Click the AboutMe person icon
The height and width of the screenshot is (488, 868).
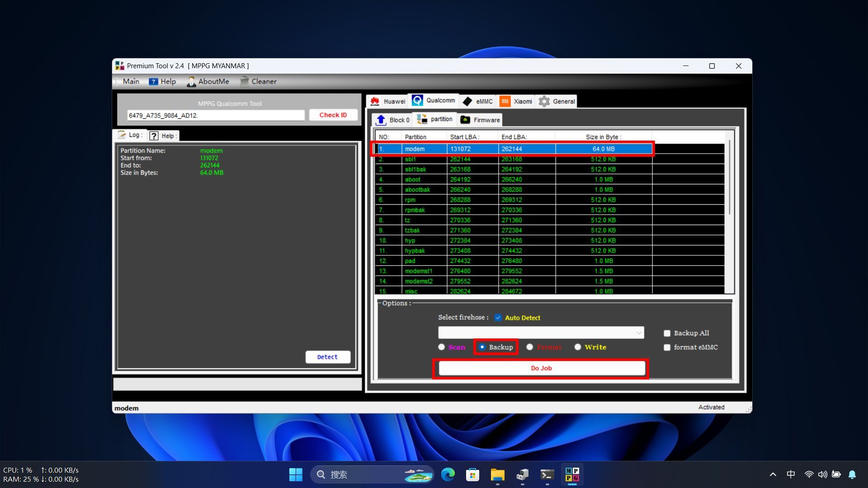click(x=191, y=81)
